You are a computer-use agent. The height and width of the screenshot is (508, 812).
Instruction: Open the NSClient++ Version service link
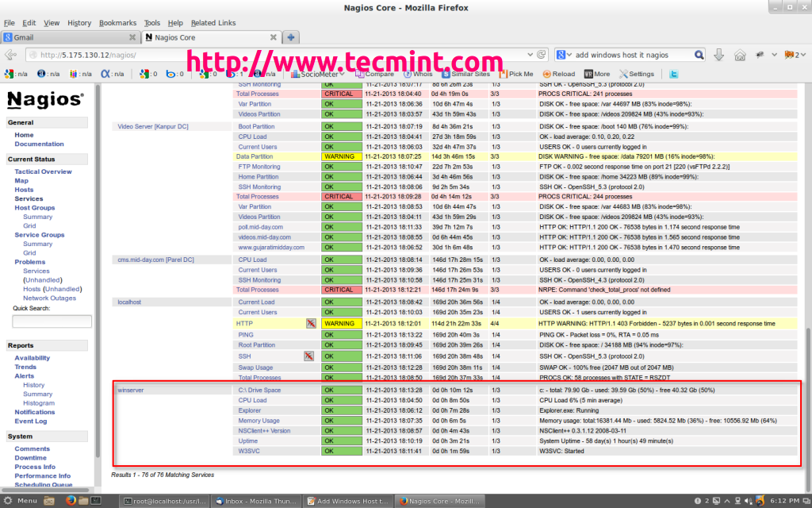pyautogui.click(x=264, y=431)
